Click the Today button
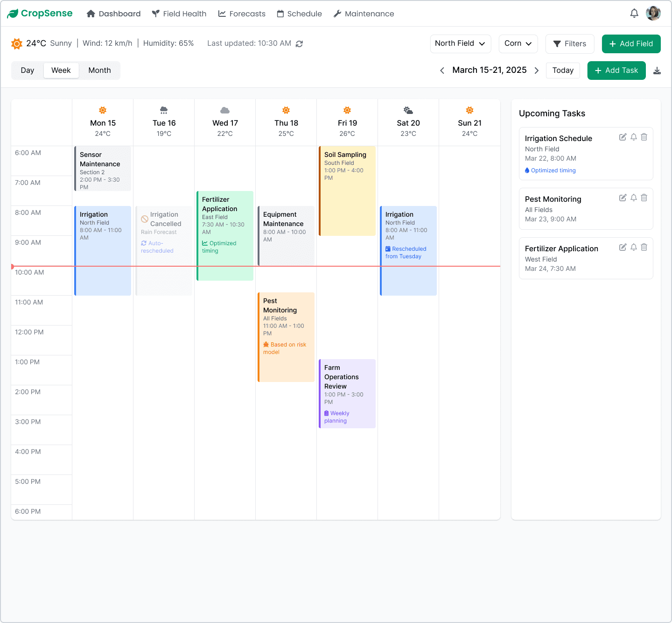 562,71
